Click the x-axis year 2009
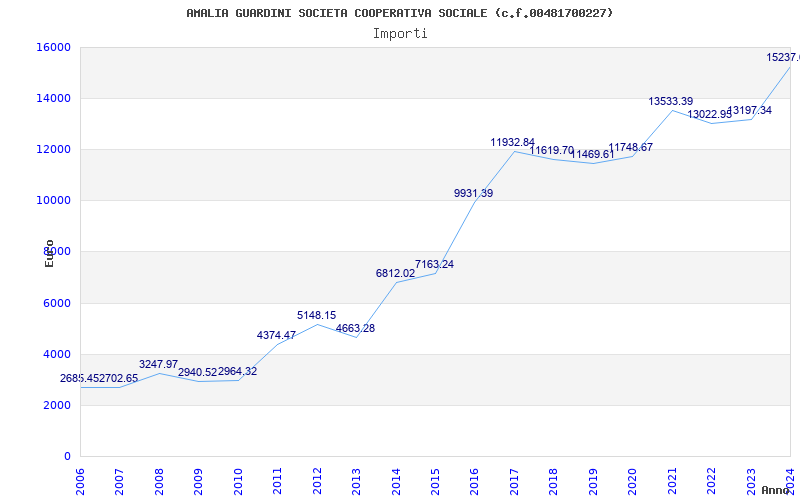The width and height of the screenshot is (800, 500). point(198,481)
